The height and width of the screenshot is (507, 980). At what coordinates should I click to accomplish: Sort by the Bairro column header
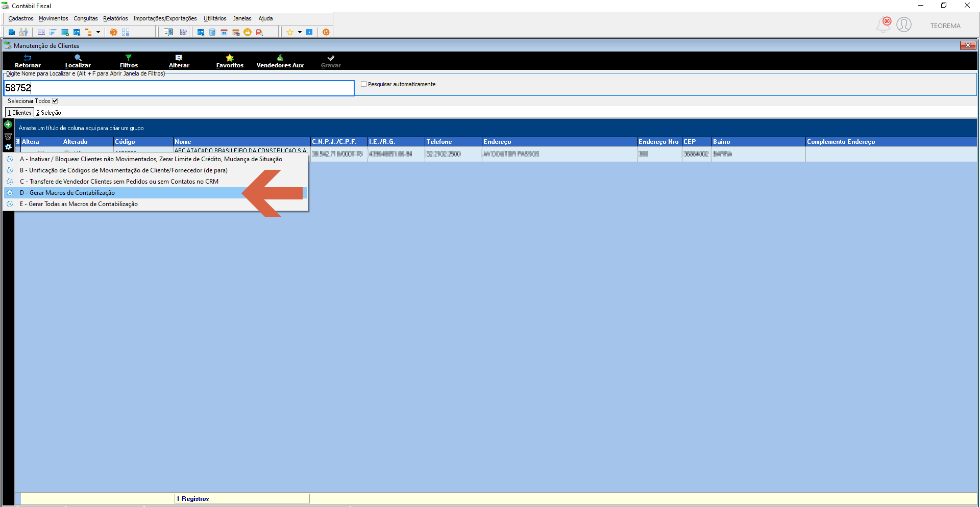[758, 142]
